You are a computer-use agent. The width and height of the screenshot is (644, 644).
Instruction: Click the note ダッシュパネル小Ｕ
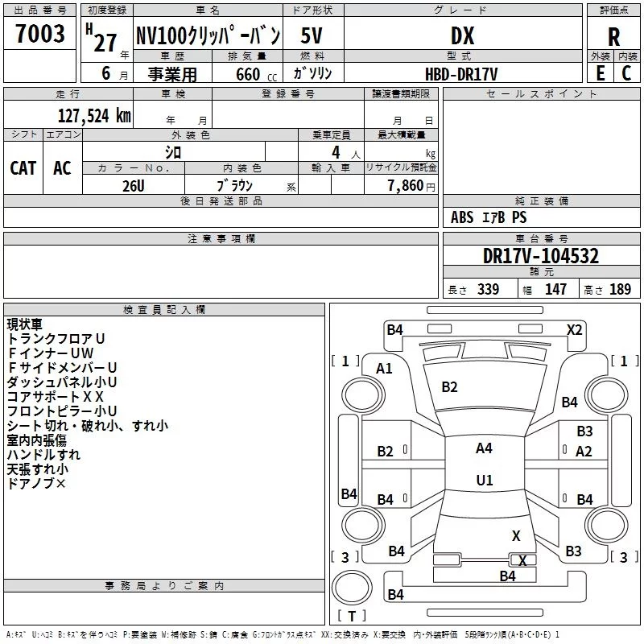tap(62, 382)
